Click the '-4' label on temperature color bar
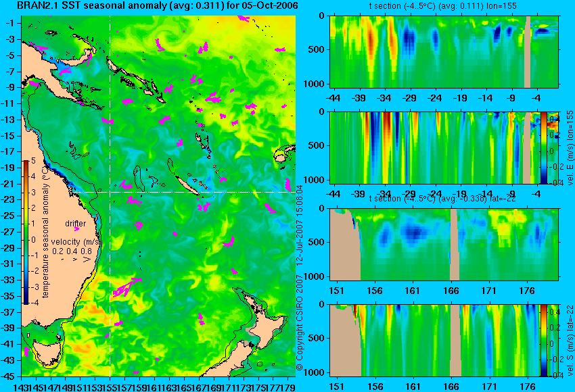This screenshot has width=575, height=392. pyautogui.click(x=34, y=303)
